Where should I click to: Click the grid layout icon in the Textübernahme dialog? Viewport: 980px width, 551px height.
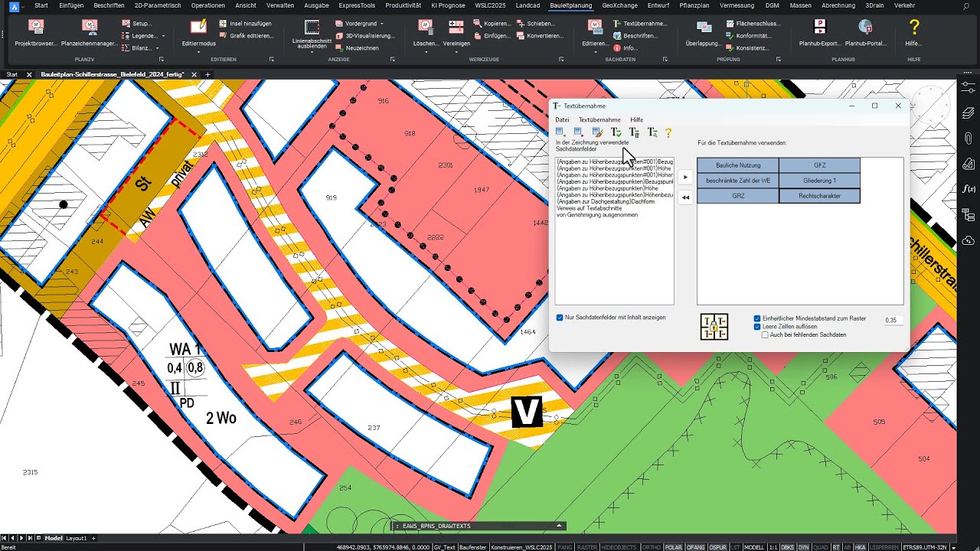(714, 327)
